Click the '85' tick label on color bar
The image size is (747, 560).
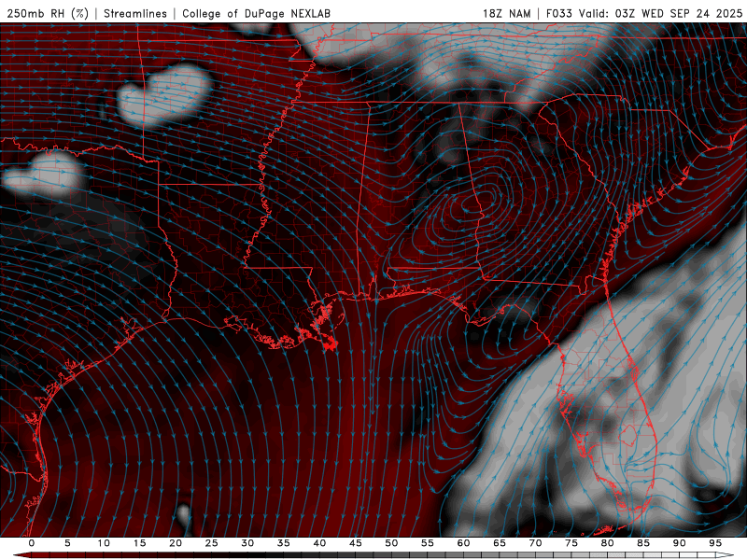click(643, 543)
